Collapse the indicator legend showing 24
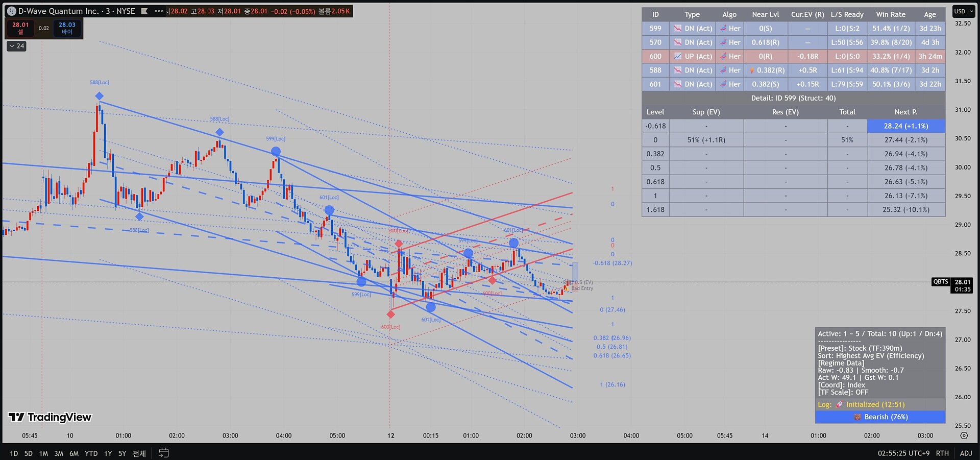Viewport: 980px width, 460px height. pos(17,46)
